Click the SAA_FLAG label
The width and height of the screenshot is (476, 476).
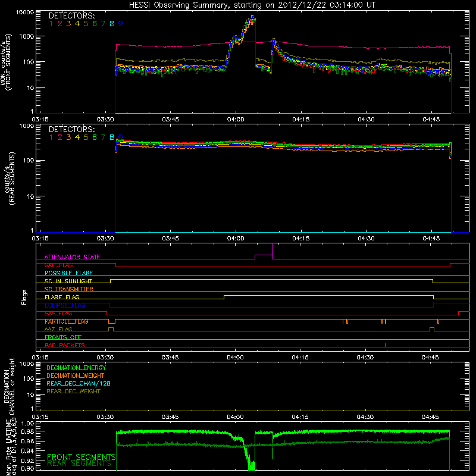(x=58, y=314)
